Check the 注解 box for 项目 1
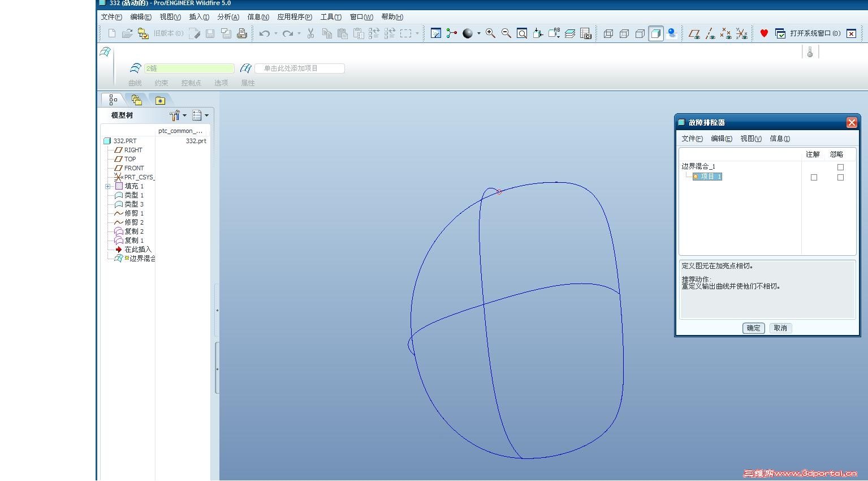The image size is (868, 481). pyautogui.click(x=814, y=177)
